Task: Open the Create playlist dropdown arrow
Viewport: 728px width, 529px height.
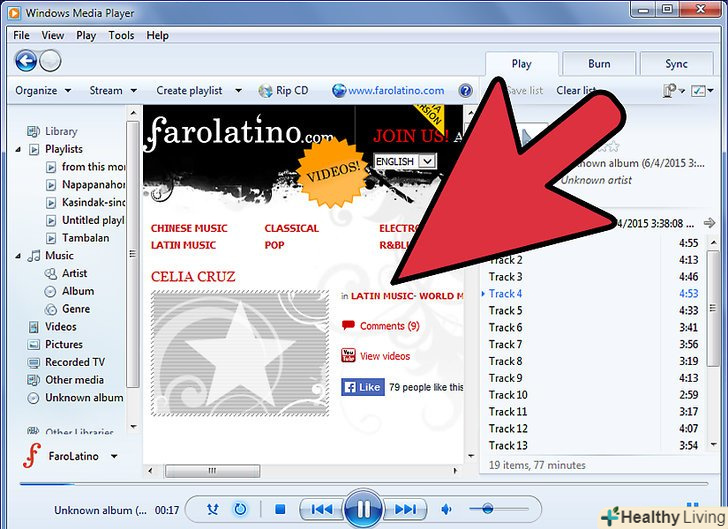Action: (238, 91)
